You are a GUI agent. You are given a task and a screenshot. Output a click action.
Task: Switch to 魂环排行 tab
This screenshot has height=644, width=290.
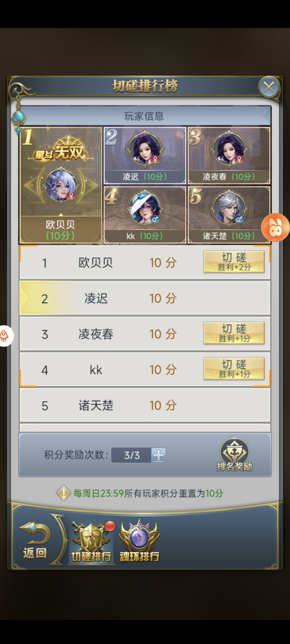tap(139, 541)
